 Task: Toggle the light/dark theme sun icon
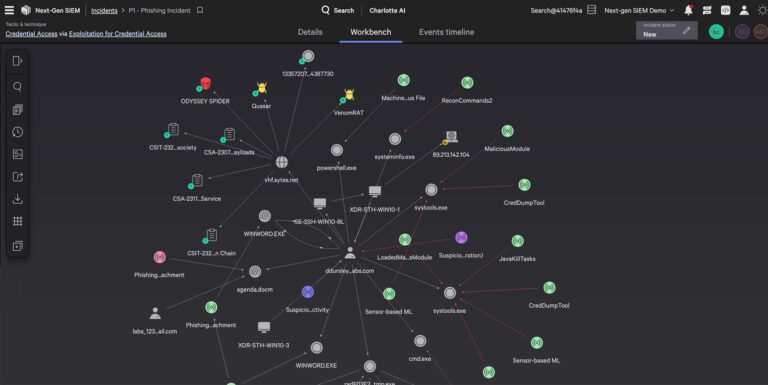click(x=762, y=10)
